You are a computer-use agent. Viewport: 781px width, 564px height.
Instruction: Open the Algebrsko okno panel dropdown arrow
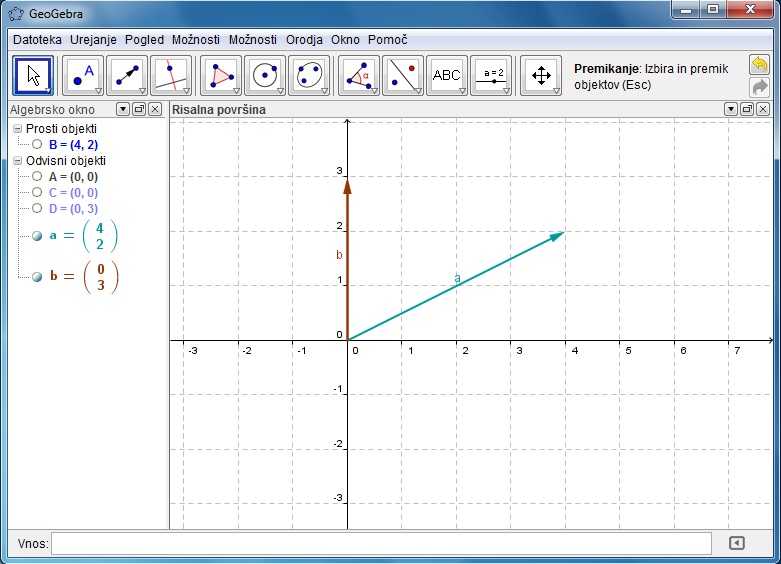pos(123,109)
